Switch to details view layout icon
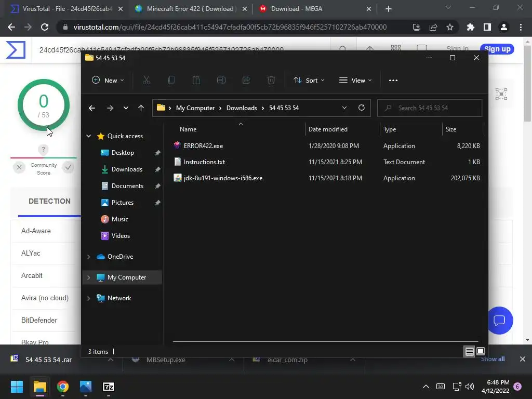 (469, 352)
